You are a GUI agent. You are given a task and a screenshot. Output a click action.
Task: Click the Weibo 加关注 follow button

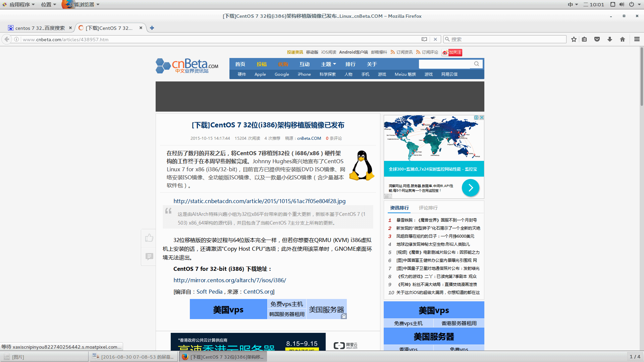coord(452,52)
